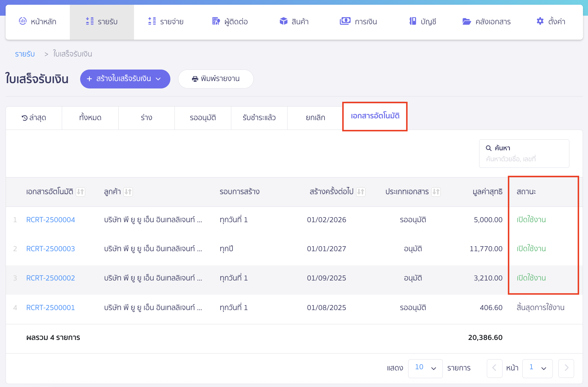
Task: Open the ผู้ติดต่อ (Contacts) icon
Action: coord(216,21)
